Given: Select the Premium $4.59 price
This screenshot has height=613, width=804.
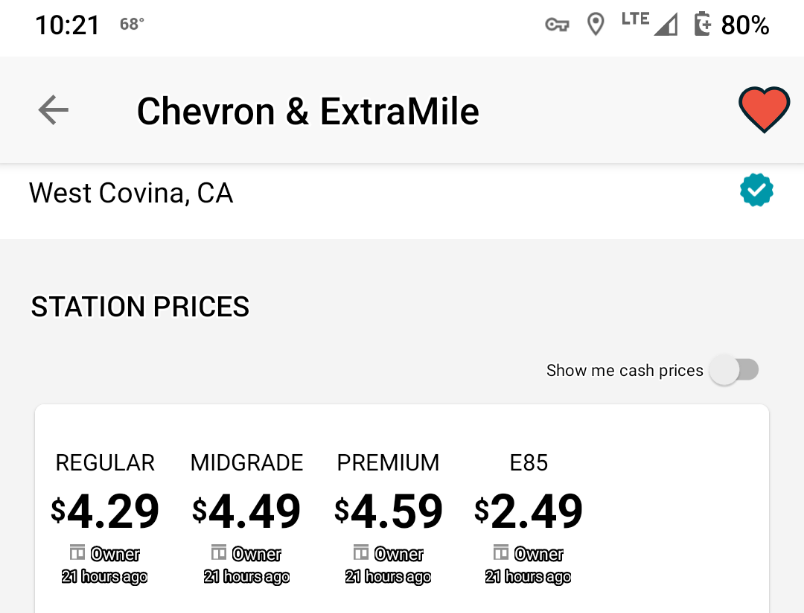Looking at the screenshot, I should [388, 511].
